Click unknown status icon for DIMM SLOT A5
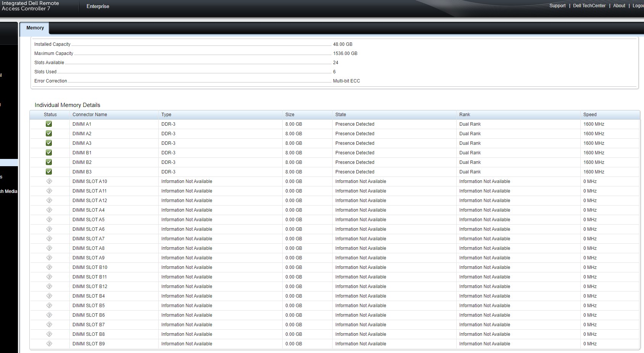Viewport: 644px width, 353px height. coord(49,219)
